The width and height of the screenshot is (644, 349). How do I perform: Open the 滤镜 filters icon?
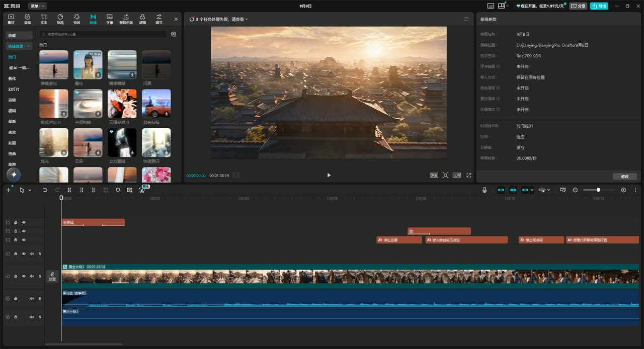pos(142,19)
